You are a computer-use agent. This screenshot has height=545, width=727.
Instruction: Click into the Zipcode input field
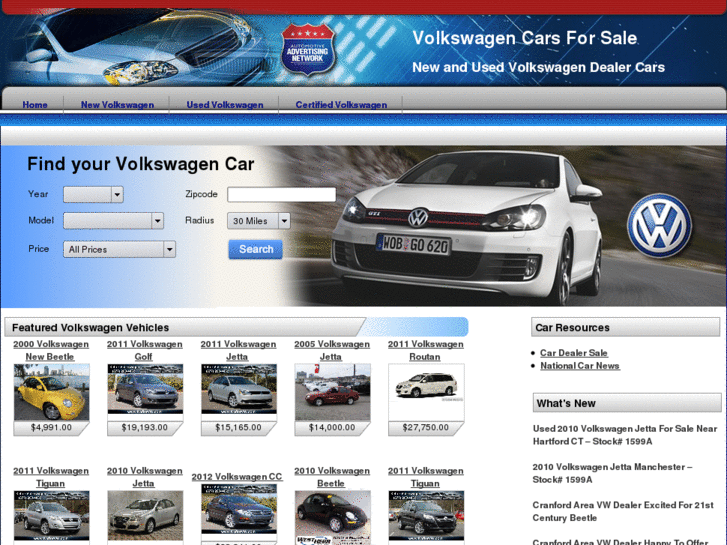[281, 194]
